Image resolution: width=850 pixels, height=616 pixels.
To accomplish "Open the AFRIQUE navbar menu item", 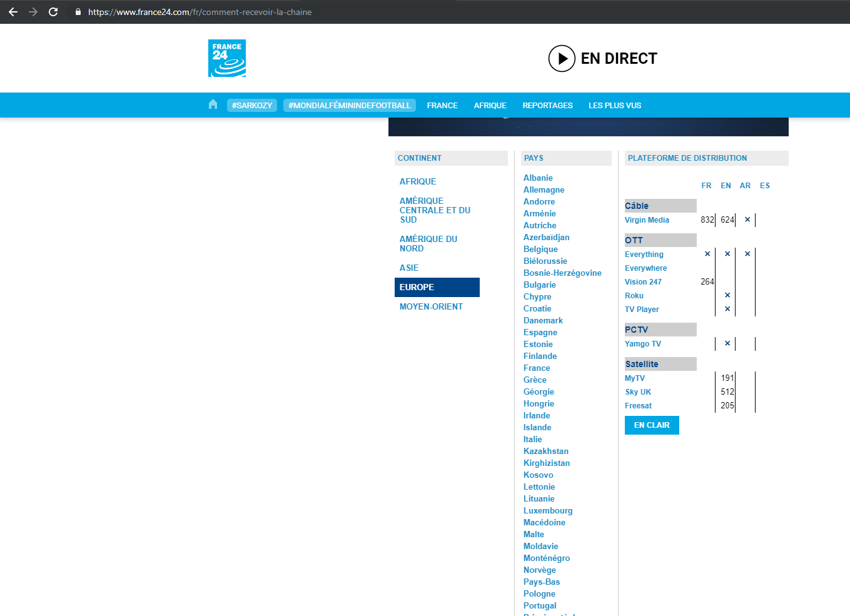I will click(490, 105).
